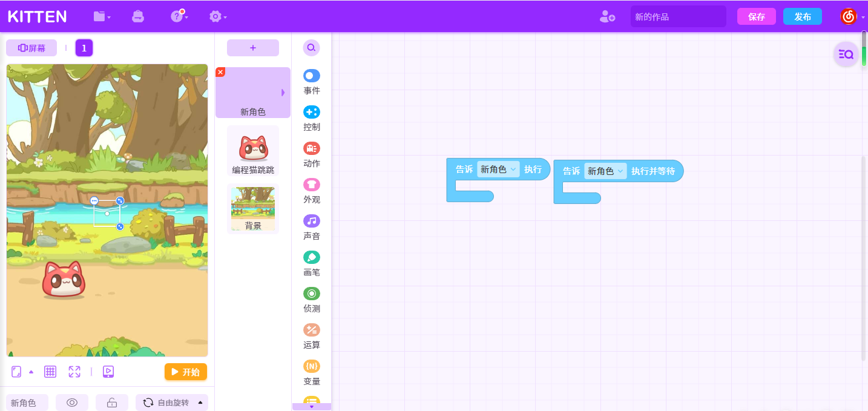The height and width of the screenshot is (411, 868).
Task: Open the file folder menu
Action: click(102, 16)
